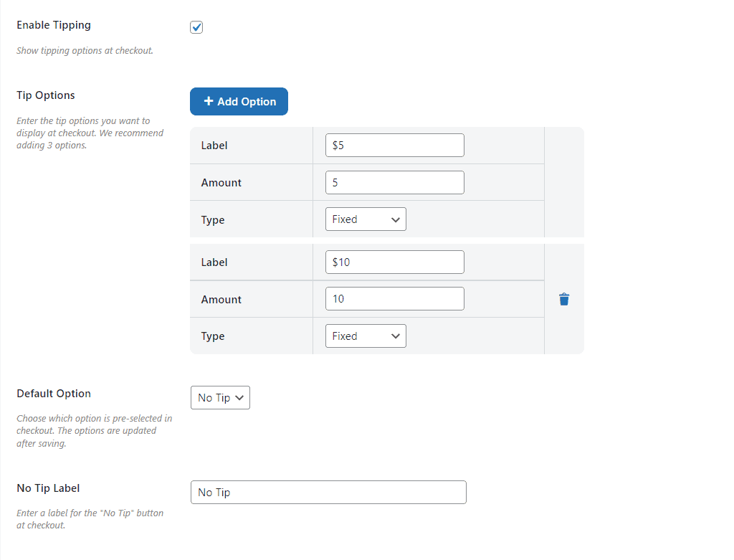Image resolution: width=734 pixels, height=560 pixels.
Task: Click the No Tip Label text field
Action: pyautogui.click(x=328, y=493)
